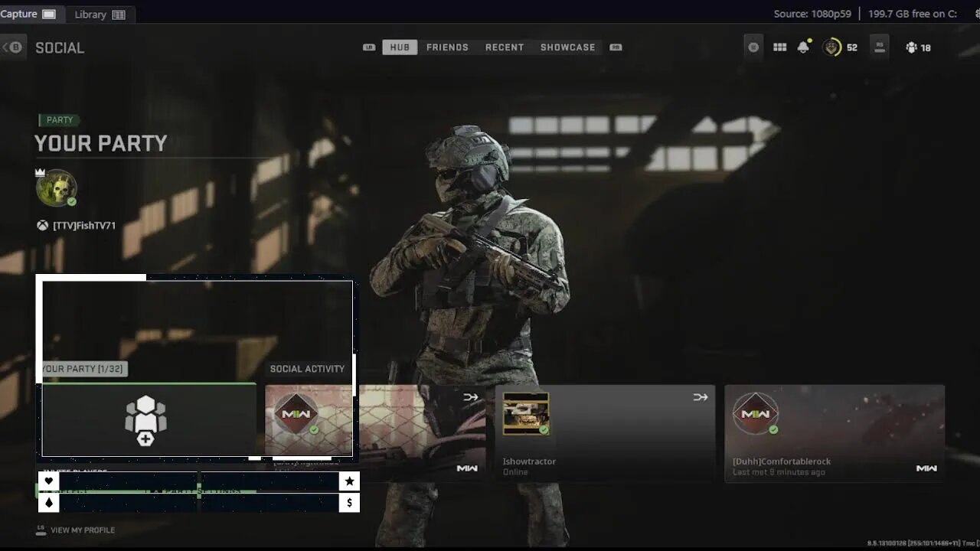Open the notifications bell
This screenshot has height=551, width=980.
[803, 47]
